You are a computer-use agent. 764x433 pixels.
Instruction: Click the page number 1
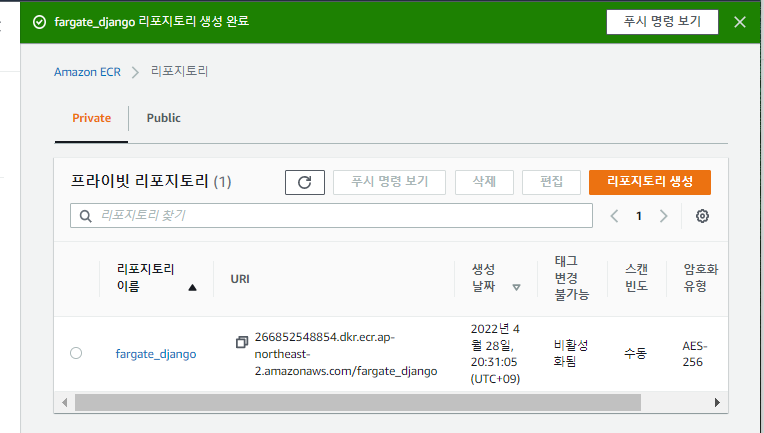[x=639, y=216]
